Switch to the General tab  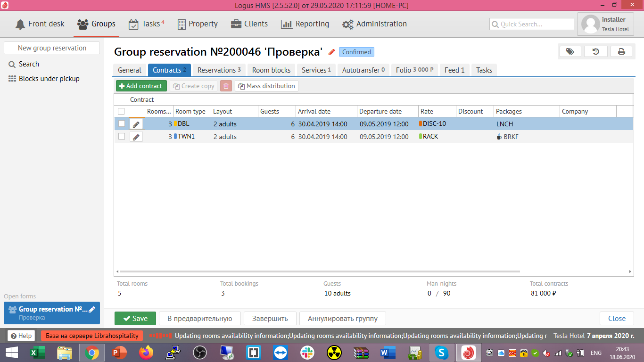tap(130, 70)
